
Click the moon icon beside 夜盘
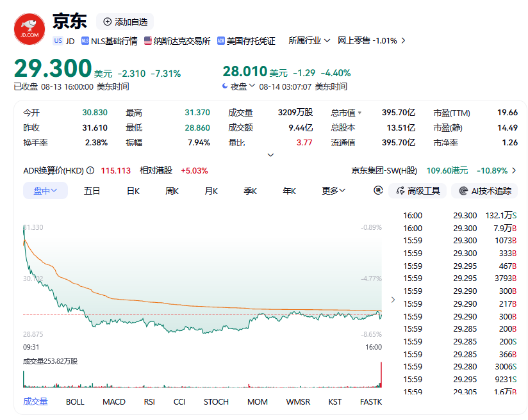click(225, 86)
